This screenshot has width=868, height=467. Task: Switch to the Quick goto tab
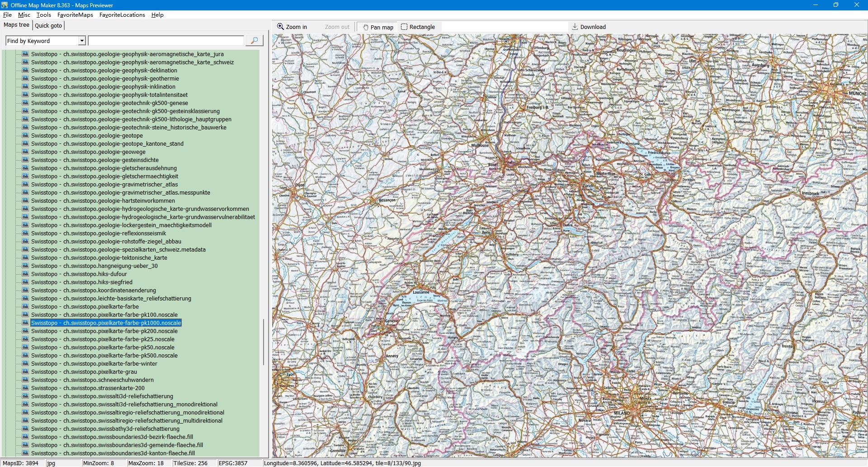48,25
